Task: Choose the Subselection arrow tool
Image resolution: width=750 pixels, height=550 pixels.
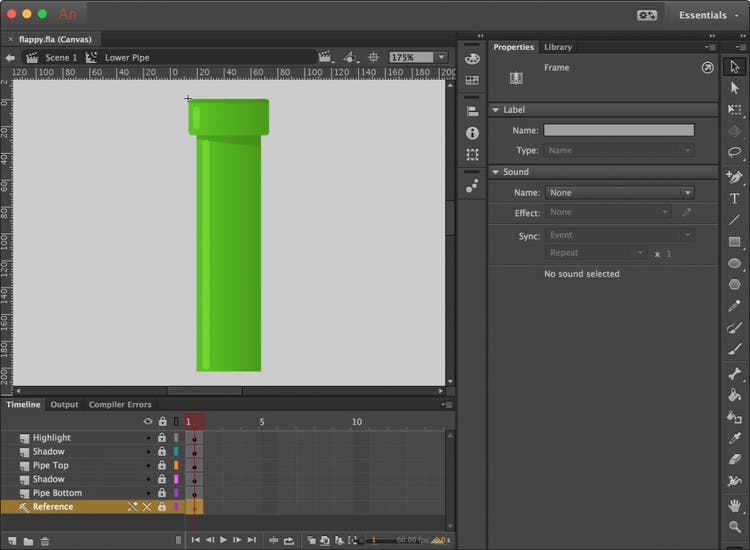Action: click(x=735, y=88)
